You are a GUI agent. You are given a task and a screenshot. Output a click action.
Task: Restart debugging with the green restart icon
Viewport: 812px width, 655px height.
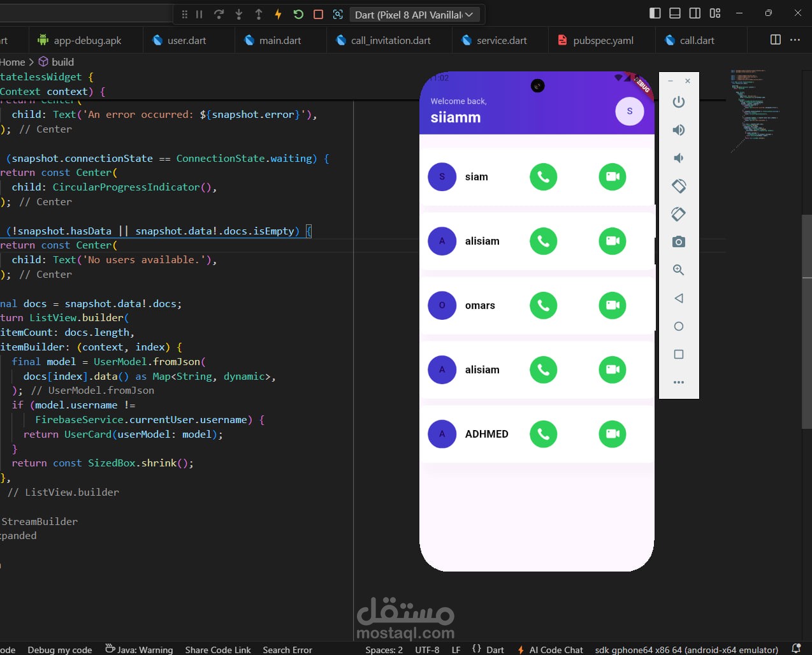tap(298, 14)
